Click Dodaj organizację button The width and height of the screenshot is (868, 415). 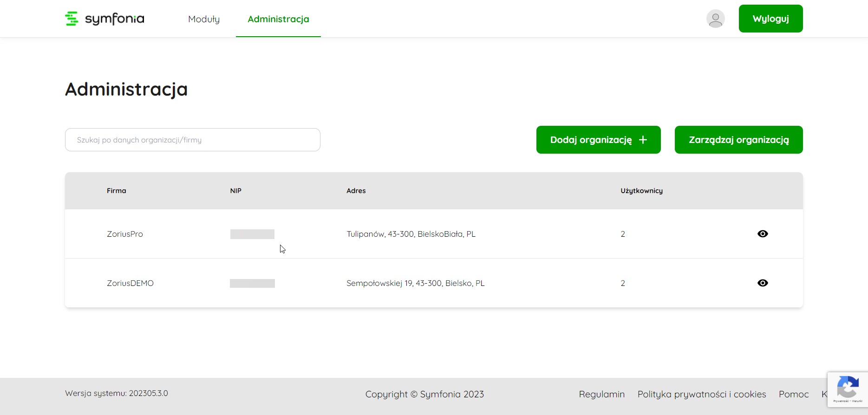click(x=598, y=140)
